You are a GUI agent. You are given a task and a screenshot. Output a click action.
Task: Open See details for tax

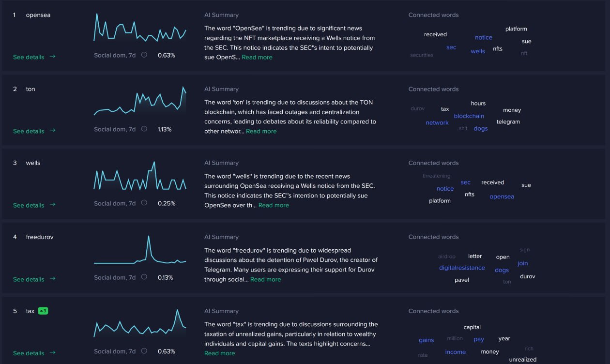29,353
